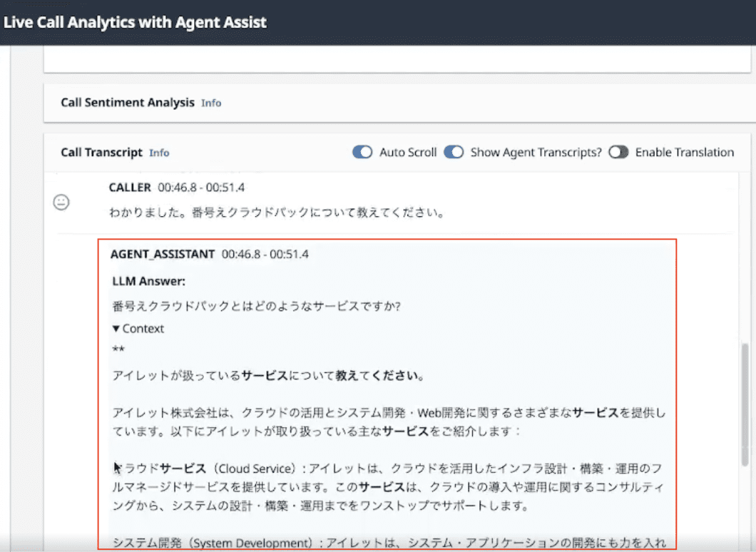Click the Live Call Analytics title bar
The width and height of the screenshot is (756, 552).
136,22
